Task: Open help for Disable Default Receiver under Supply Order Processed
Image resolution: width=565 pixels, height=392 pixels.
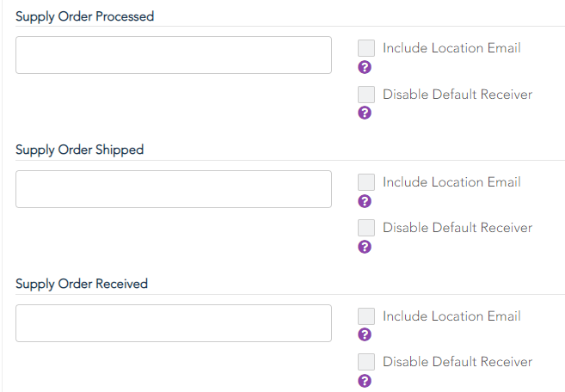Action: point(365,113)
